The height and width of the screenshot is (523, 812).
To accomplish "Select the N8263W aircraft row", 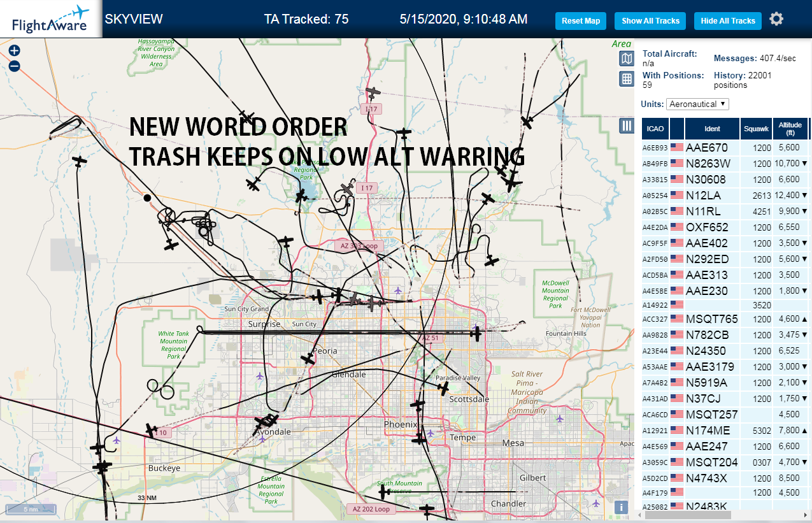I will (x=725, y=164).
